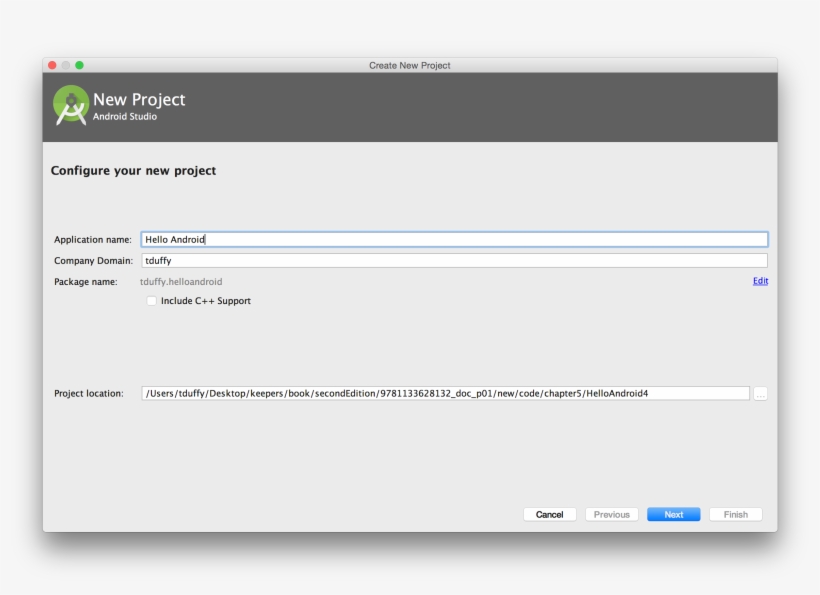Click the Previous button
The image size is (820, 595).
point(612,514)
